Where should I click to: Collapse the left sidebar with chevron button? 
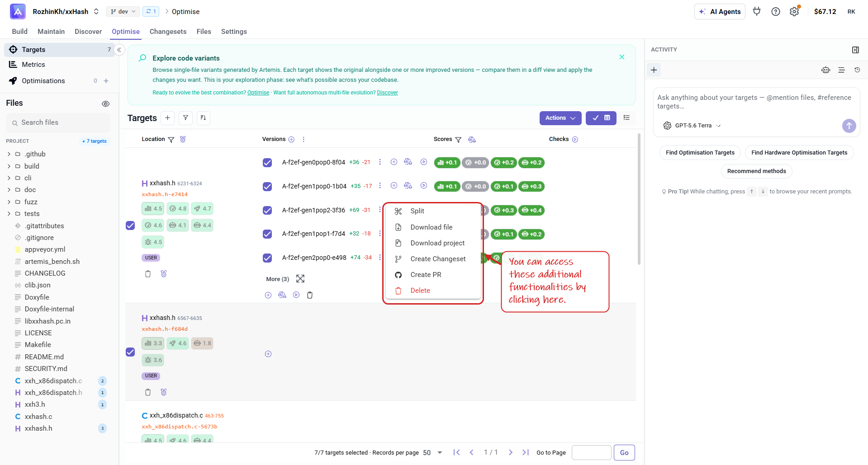click(119, 50)
